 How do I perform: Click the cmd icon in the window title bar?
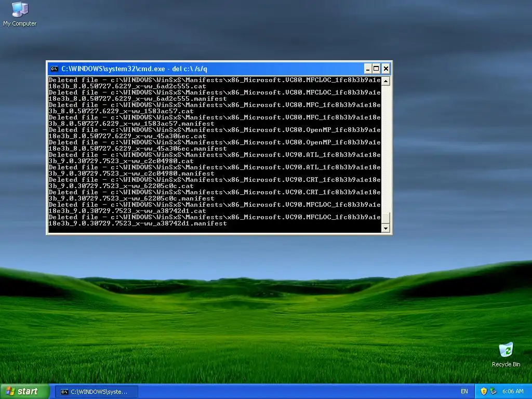54,69
